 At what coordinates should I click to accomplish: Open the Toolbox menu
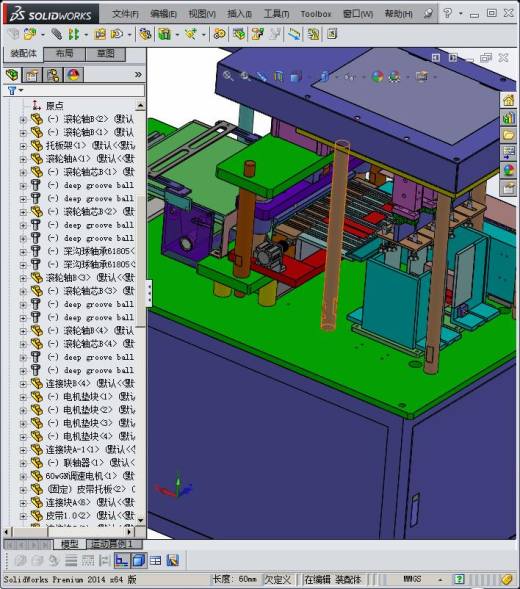(x=316, y=14)
